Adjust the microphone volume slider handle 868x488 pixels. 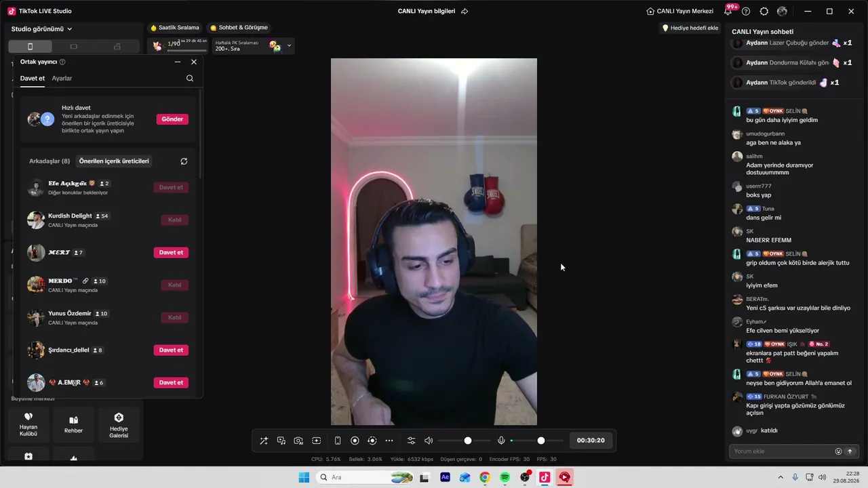pos(541,441)
